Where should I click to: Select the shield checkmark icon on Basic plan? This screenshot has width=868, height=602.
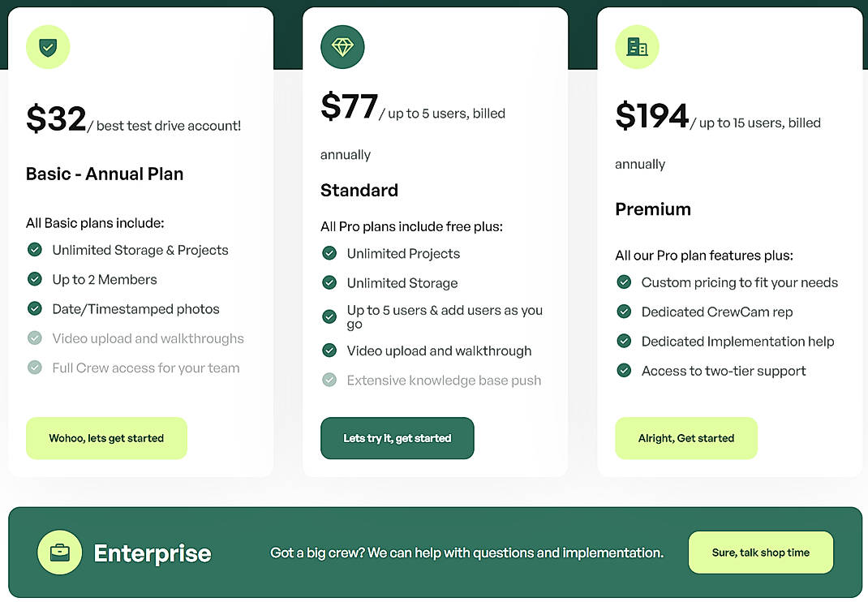tap(47, 46)
